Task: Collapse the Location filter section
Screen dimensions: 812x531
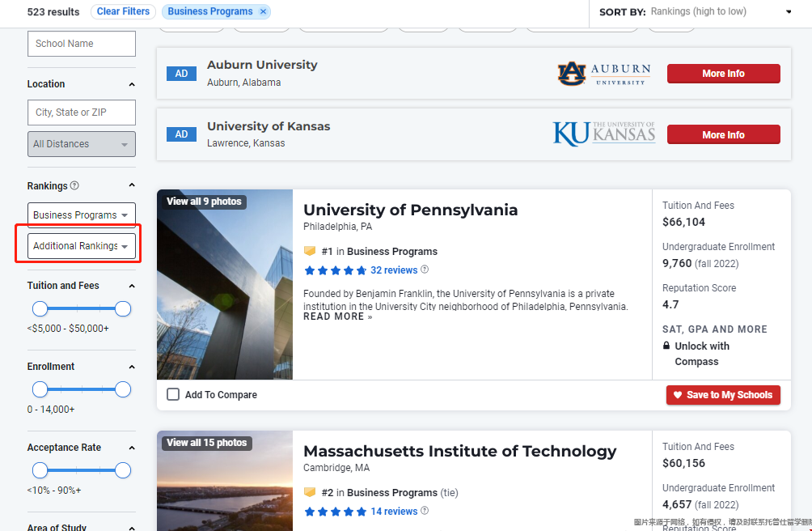Action: [x=132, y=84]
